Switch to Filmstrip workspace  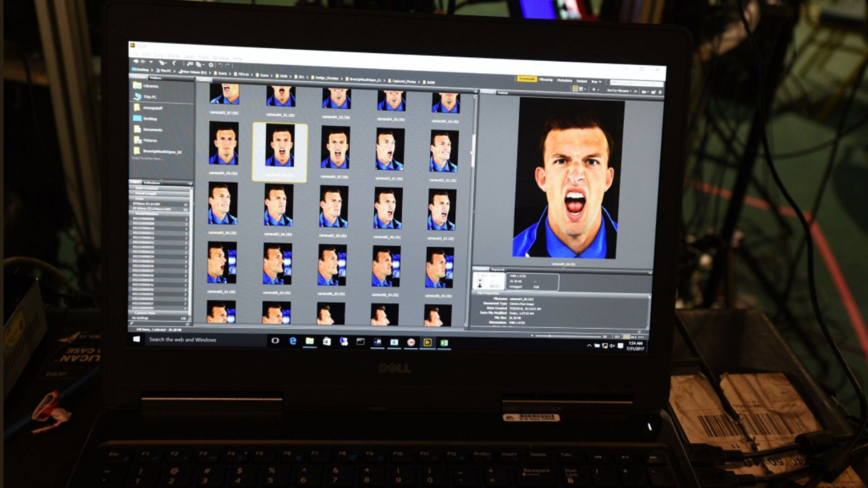(x=546, y=80)
